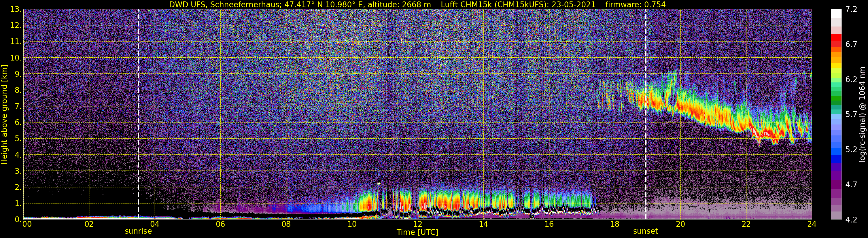Viewport: 868px width, 238px height.
Task: Click the time axis tick '10'
Action: coord(352,224)
